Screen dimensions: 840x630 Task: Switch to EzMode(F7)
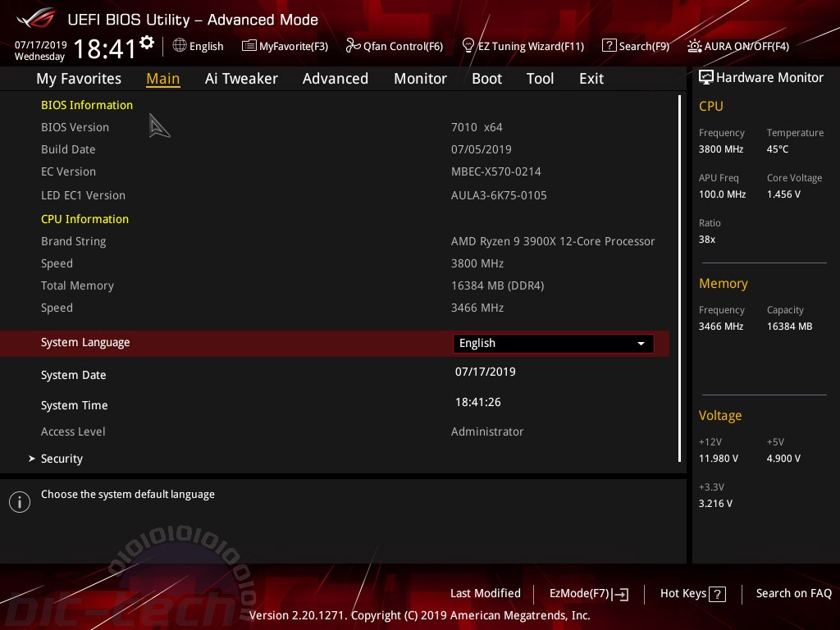tap(589, 594)
